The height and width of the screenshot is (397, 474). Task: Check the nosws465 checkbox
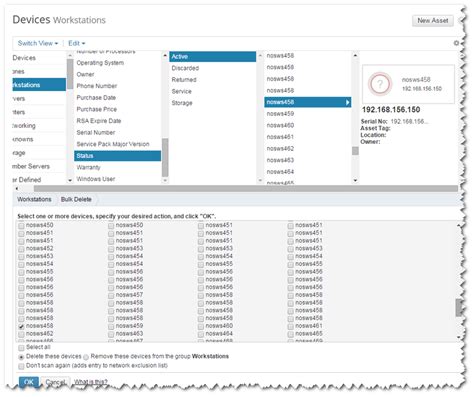pyautogui.click(x=290, y=334)
